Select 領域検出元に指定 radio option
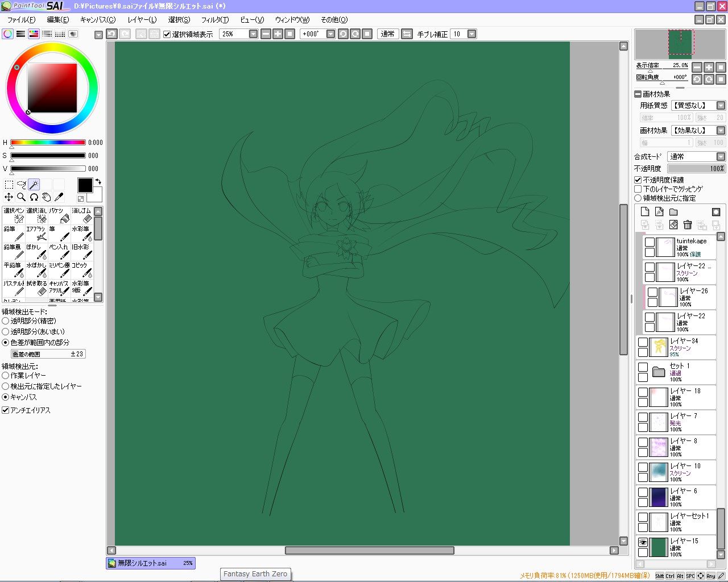 (638, 198)
